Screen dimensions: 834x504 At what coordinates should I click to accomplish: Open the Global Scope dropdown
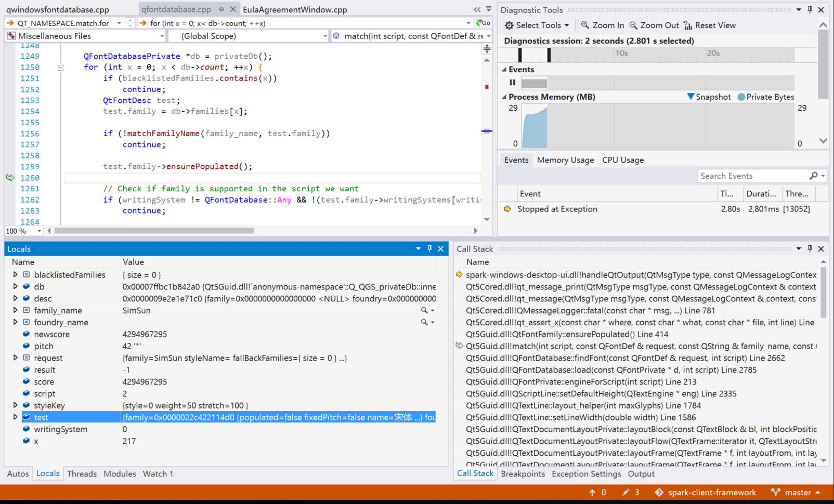click(325, 36)
